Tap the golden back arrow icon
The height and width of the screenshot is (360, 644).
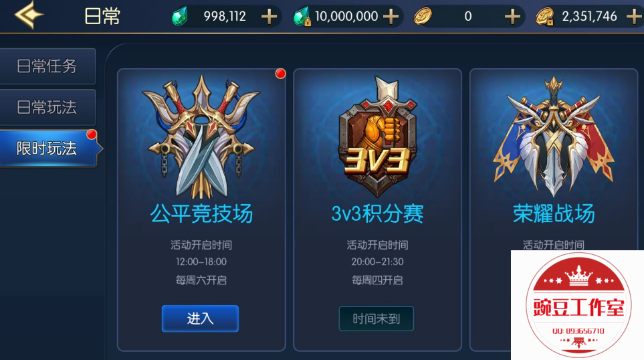tap(29, 15)
